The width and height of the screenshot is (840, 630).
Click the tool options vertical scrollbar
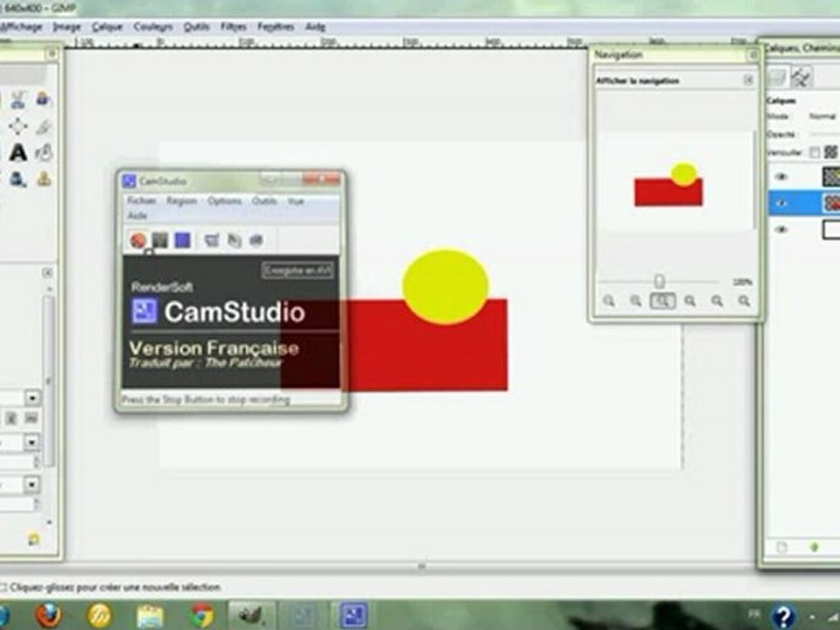pos(49,381)
